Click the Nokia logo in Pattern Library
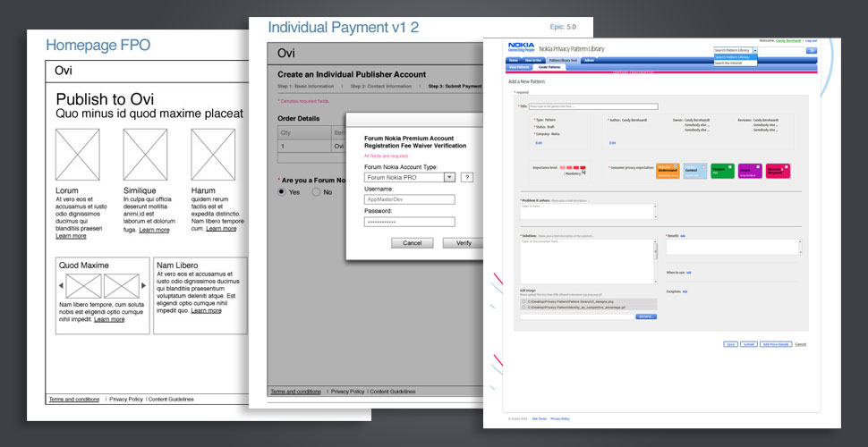Screen dimensions: 868x447 click(x=521, y=47)
